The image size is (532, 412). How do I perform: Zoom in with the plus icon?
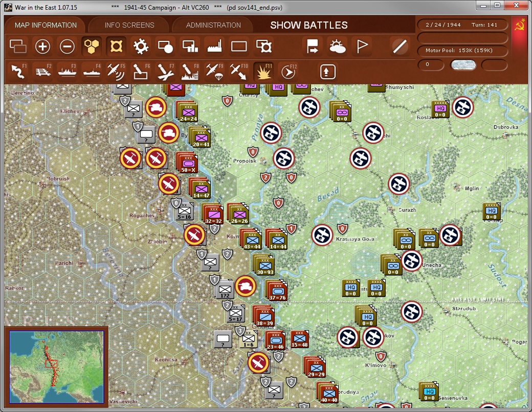[42, 47]
